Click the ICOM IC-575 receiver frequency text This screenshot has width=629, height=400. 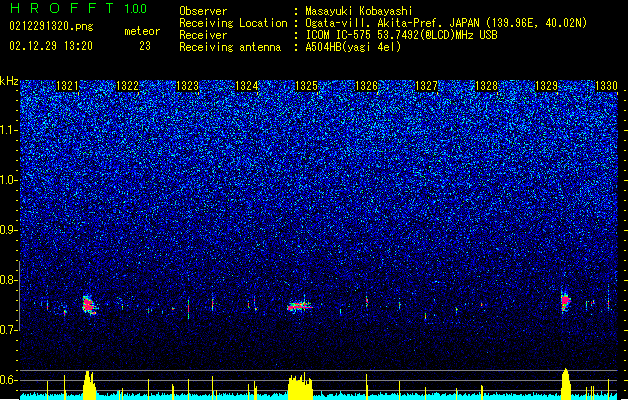[x=401, y=35]
